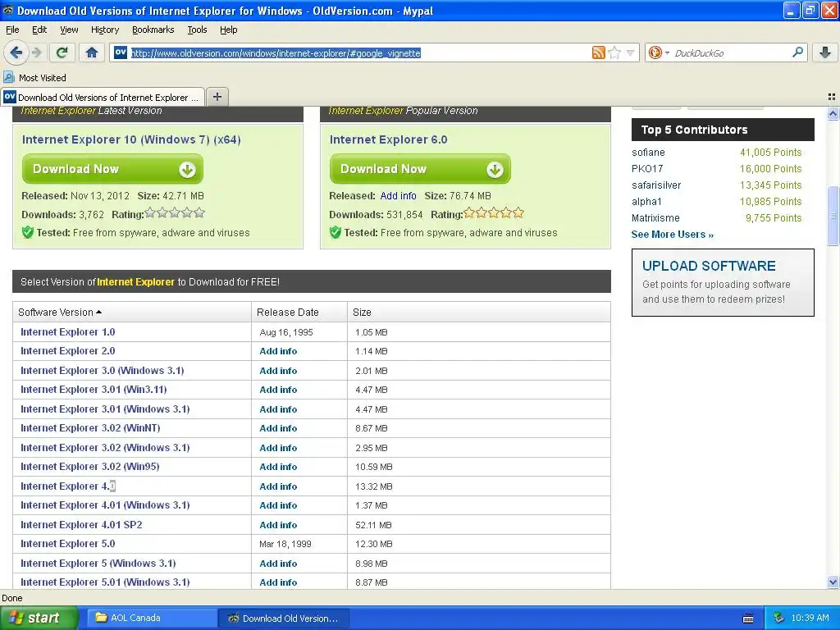Open a new tab with the plus button
This screenshot has width=840, height=630.
click(217, 97)
